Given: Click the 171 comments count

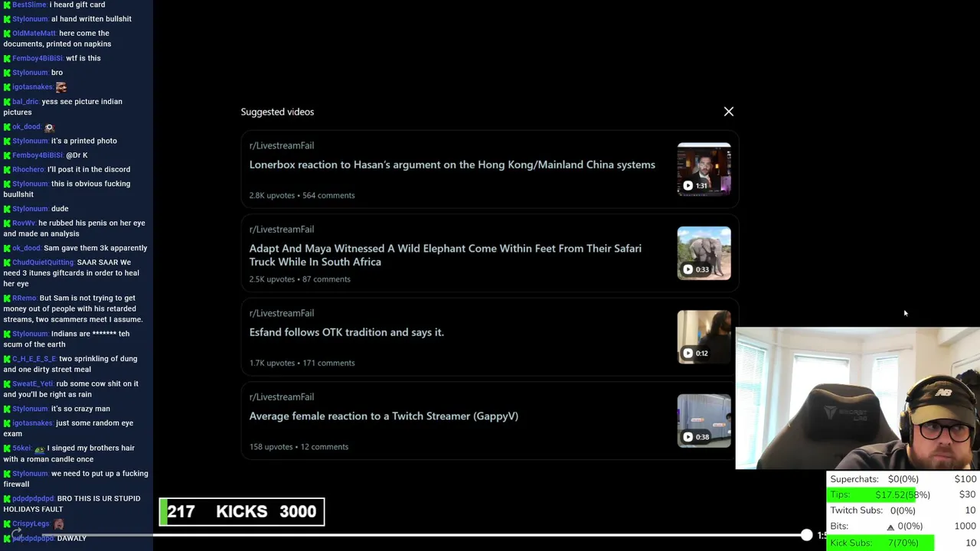Looking at the screenshot, I should 328,363.
